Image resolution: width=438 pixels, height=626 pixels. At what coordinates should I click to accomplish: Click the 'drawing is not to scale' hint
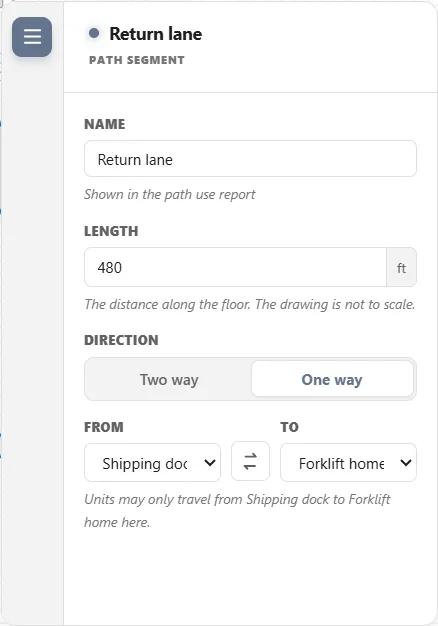click(250, 304)
